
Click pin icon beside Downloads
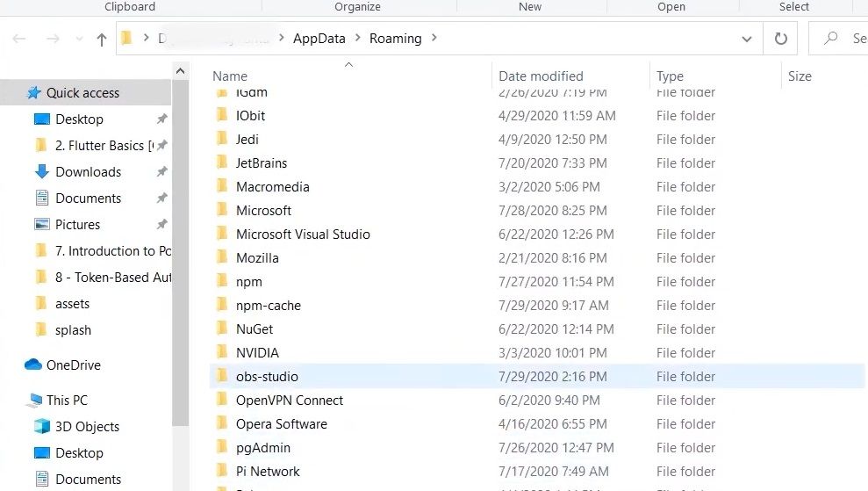tap(161, 171)
